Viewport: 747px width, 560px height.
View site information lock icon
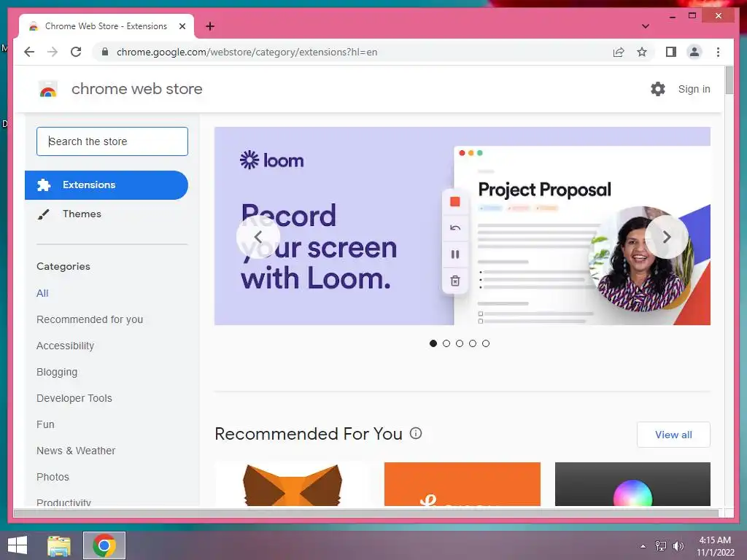click(x=105, y=52)
